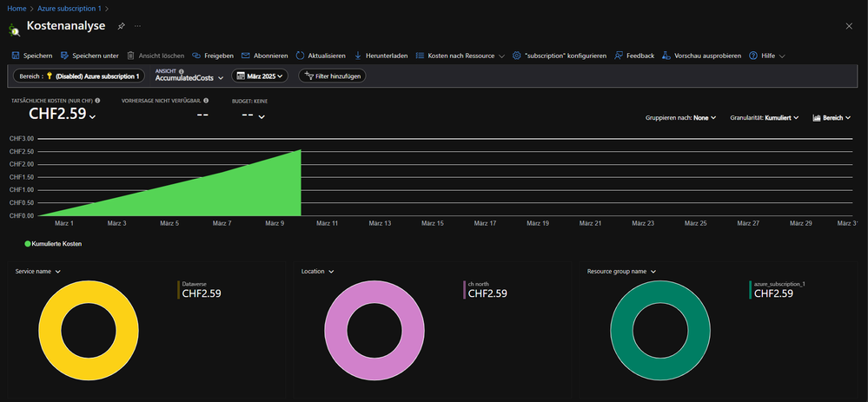Click the Herunterladen label

click(x=387, y=56)
